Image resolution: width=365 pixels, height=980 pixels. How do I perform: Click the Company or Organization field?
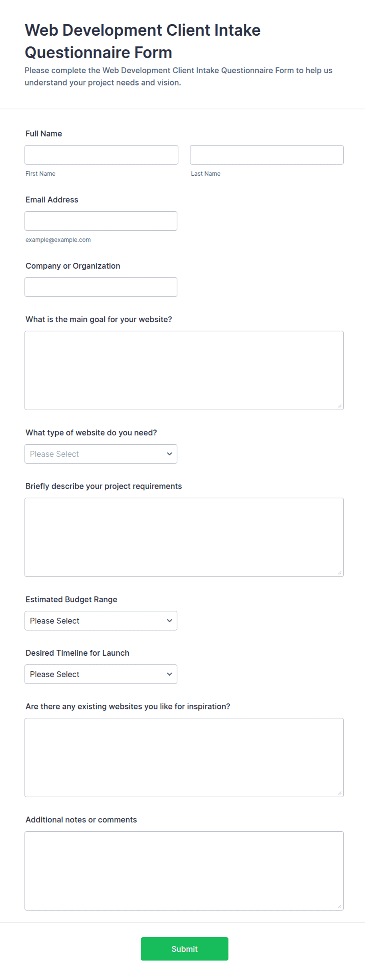[101, 287]
